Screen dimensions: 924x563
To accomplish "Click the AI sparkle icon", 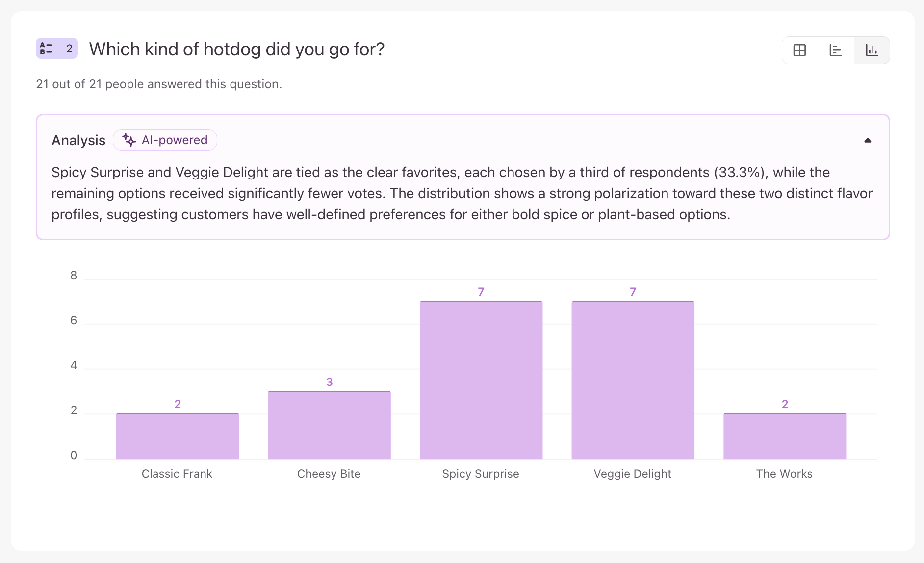I will [x=129, y=140].
